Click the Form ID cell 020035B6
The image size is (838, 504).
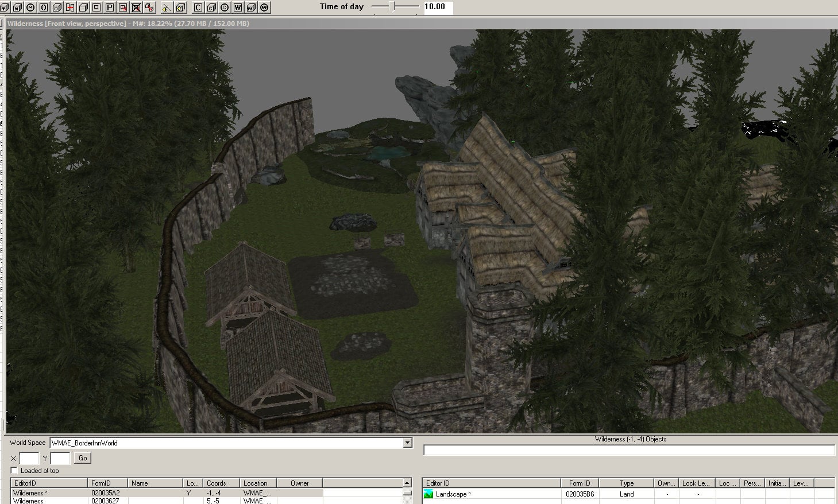[580, 494]
